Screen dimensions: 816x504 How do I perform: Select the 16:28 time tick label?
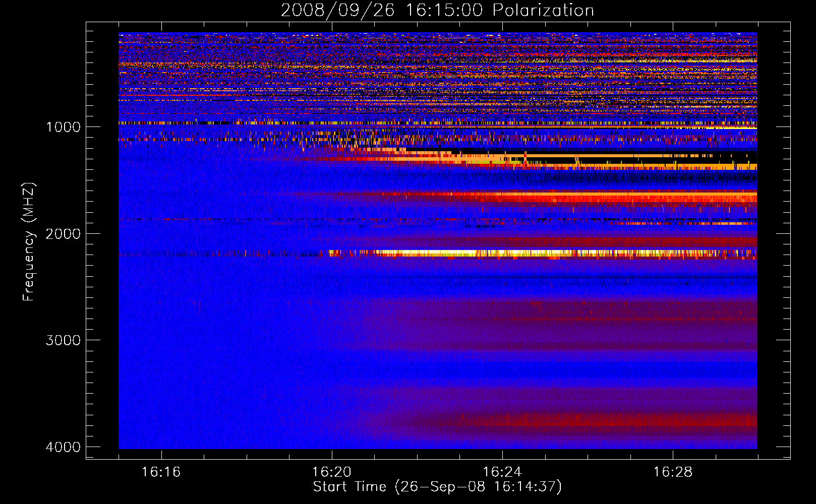(x=672, y=472)
